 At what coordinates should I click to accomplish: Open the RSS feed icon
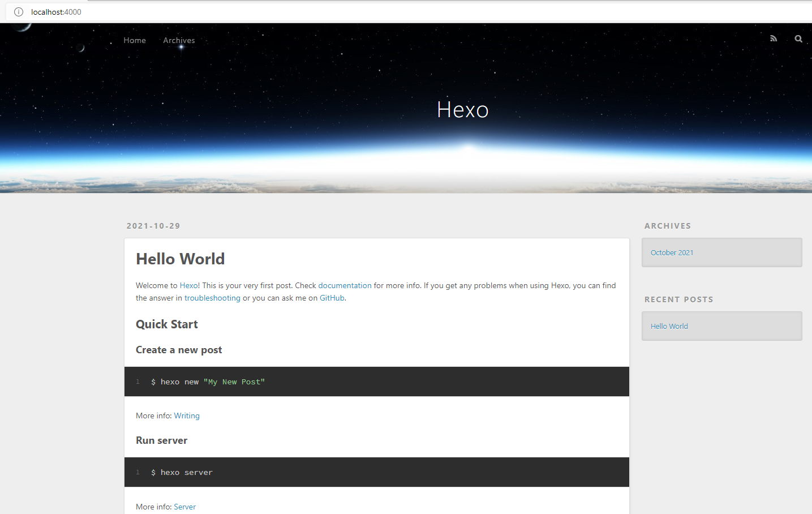click(x=774, y=38)
